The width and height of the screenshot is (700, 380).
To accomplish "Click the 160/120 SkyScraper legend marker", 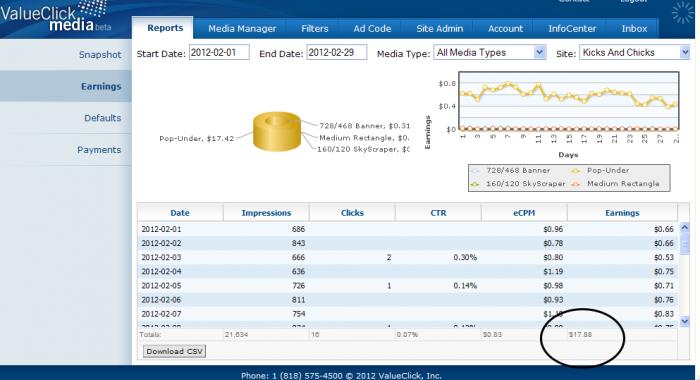I will point(476,184).
